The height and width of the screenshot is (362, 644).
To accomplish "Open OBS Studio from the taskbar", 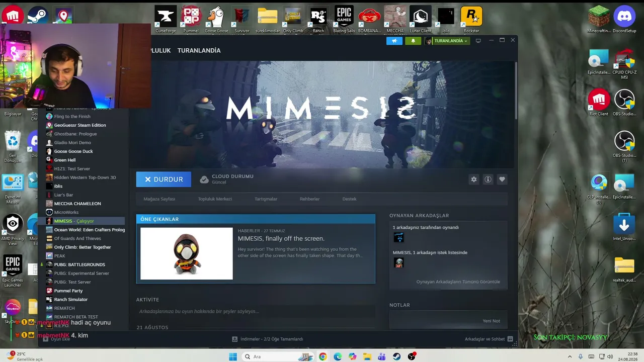I will tap(412, 356).
